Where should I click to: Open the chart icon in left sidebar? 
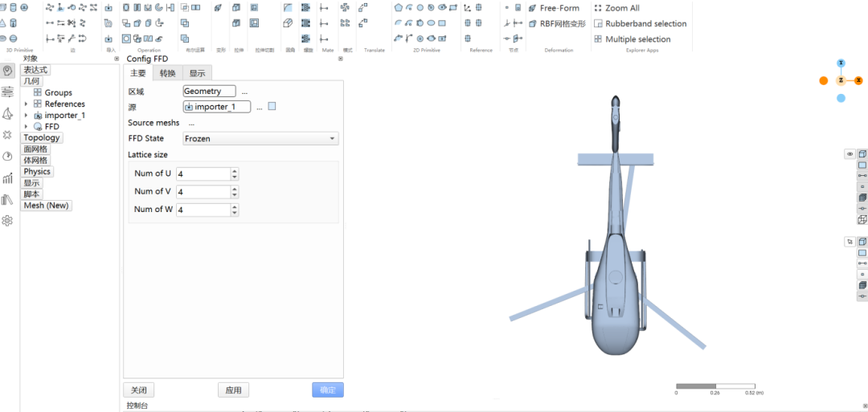[7, 178]
